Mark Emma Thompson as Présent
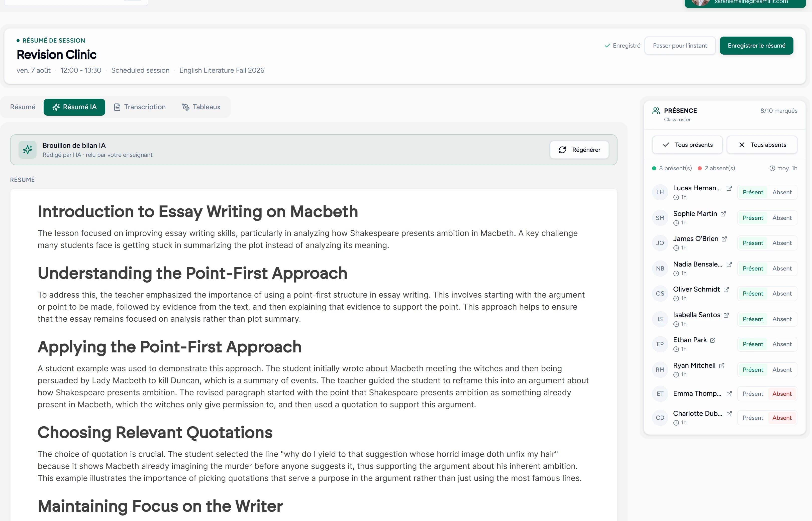The image size is (812, 521). click(753, 394)
